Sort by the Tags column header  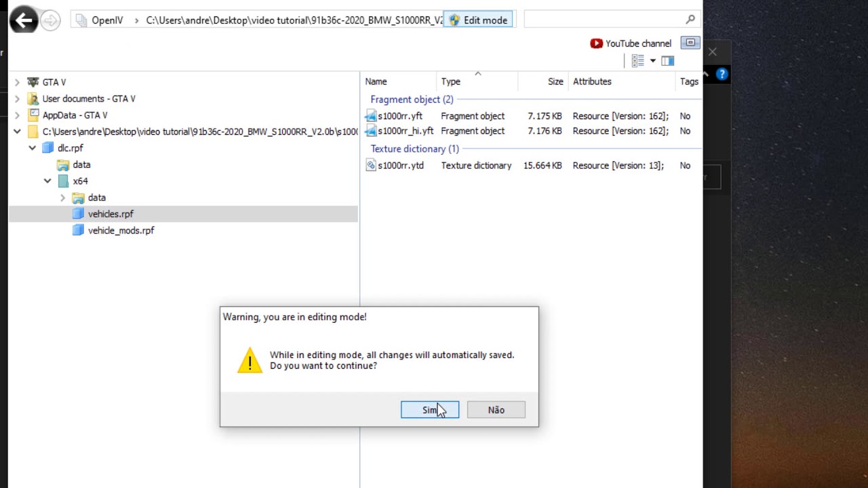tap(689, 81)
